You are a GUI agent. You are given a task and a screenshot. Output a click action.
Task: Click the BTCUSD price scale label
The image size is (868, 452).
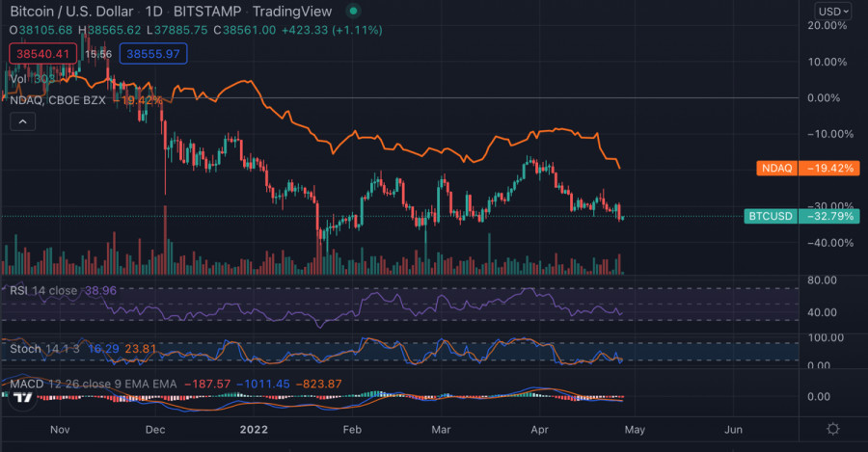click(771, 216)
